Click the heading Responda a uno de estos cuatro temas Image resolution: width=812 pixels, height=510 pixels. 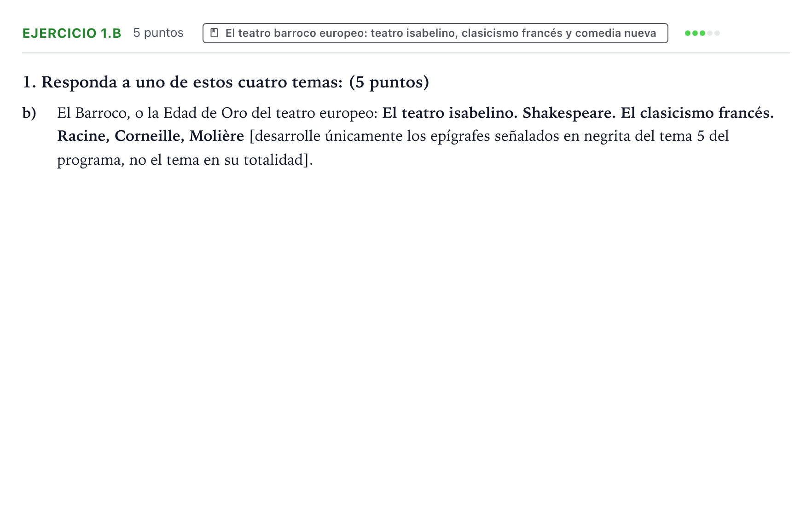(226, 82)
